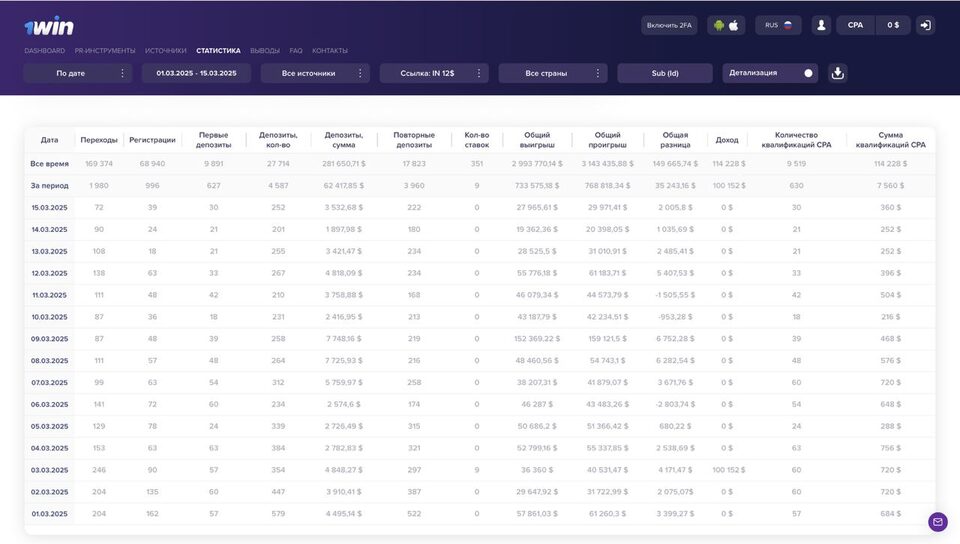Open the Все источники dropdown
960x544 pixels.
click(x=315, y=73)
